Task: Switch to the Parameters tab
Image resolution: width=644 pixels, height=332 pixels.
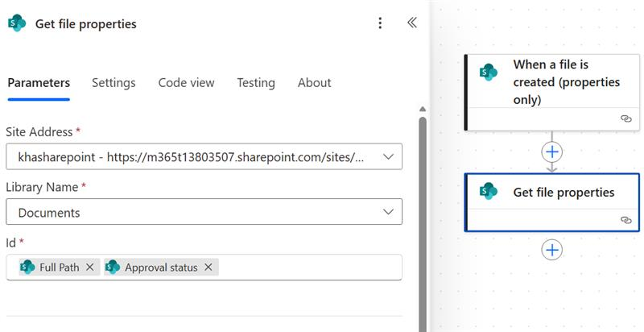Action: 39,82
